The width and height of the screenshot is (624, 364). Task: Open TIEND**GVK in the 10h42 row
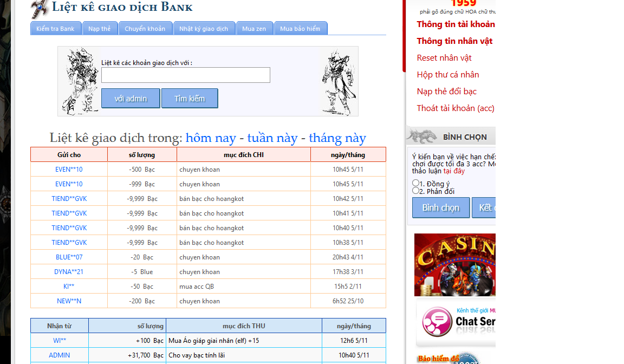point(69,198)
